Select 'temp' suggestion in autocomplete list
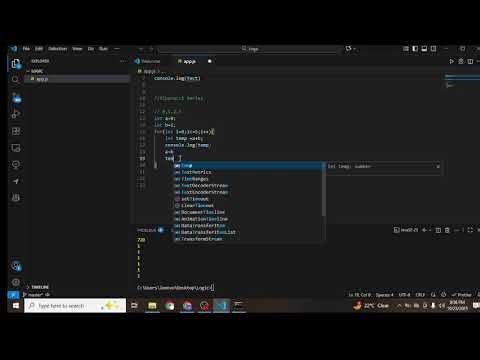 pyautogui.click(x=248, y=166)
